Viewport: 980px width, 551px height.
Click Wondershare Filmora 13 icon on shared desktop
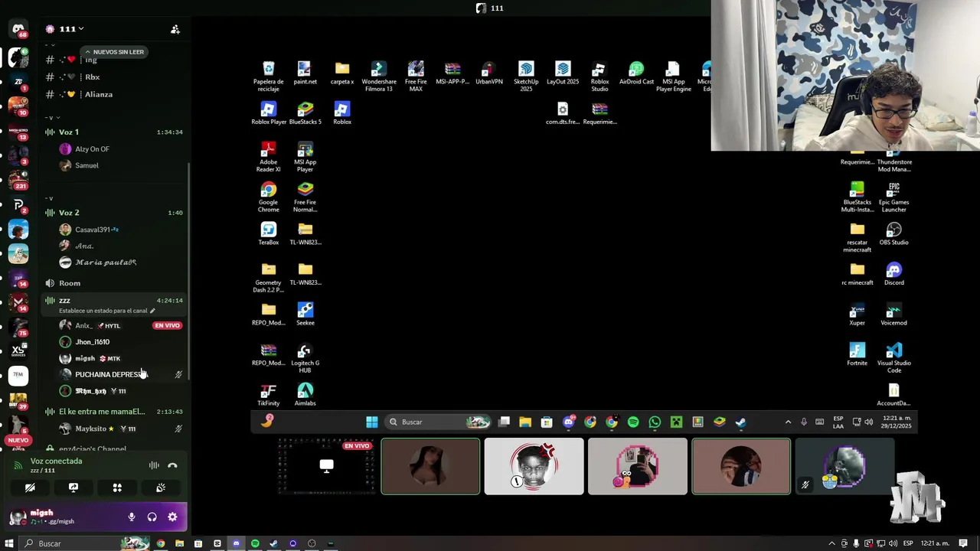pos(379,76)
